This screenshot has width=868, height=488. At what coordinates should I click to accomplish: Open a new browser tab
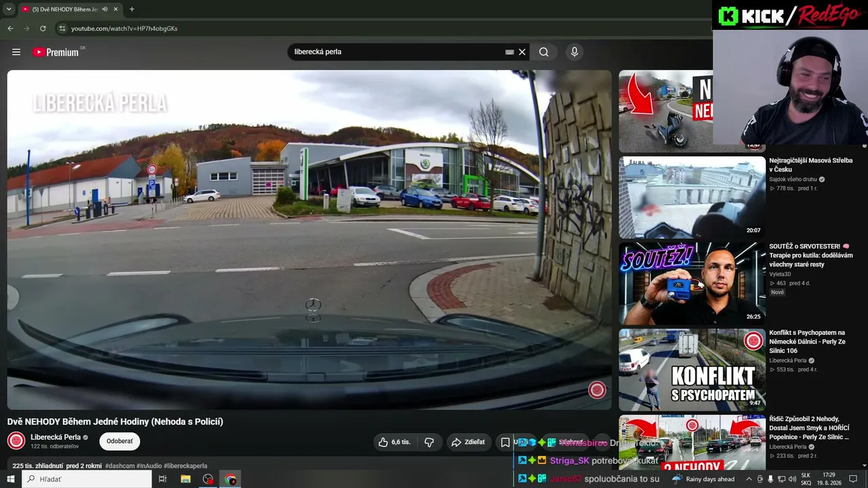click(x=132, y=9)
